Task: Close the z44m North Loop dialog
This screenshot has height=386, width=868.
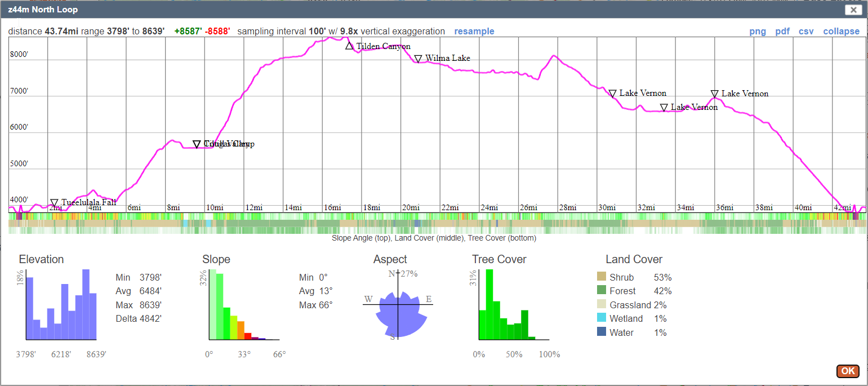Action: click(853, 10)
